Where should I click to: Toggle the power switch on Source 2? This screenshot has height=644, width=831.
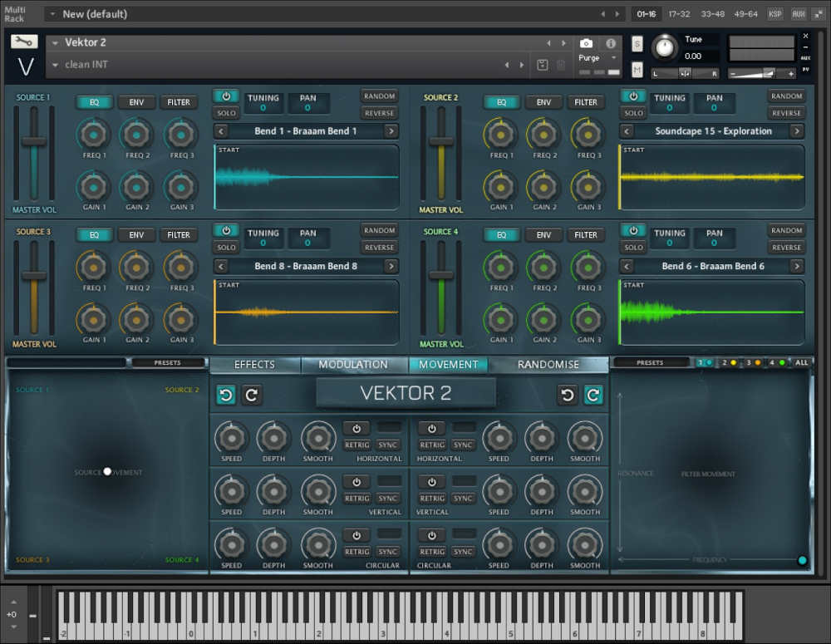pos(633,96)
